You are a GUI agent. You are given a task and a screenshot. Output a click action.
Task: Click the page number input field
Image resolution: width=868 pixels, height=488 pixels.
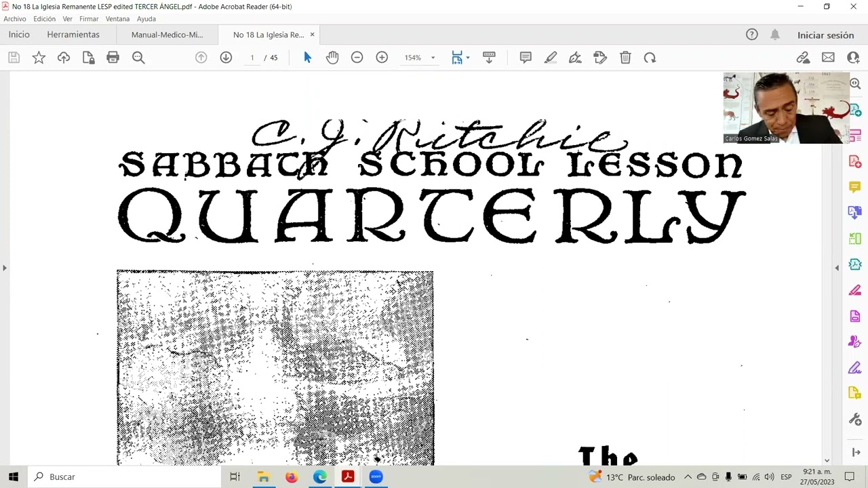(252, 58)
